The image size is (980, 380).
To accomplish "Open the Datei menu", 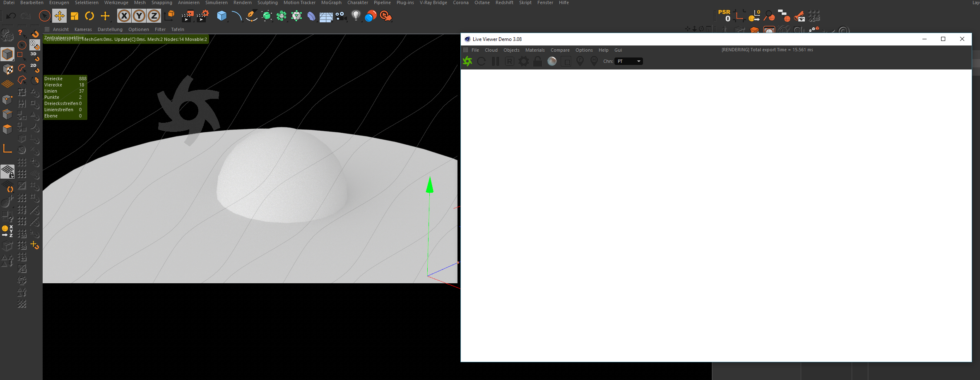I will [x=9, y=2].
